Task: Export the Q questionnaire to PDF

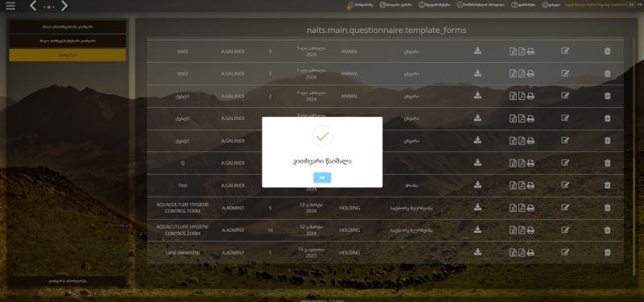Action: pyautogui.click(x=522, y=163)
